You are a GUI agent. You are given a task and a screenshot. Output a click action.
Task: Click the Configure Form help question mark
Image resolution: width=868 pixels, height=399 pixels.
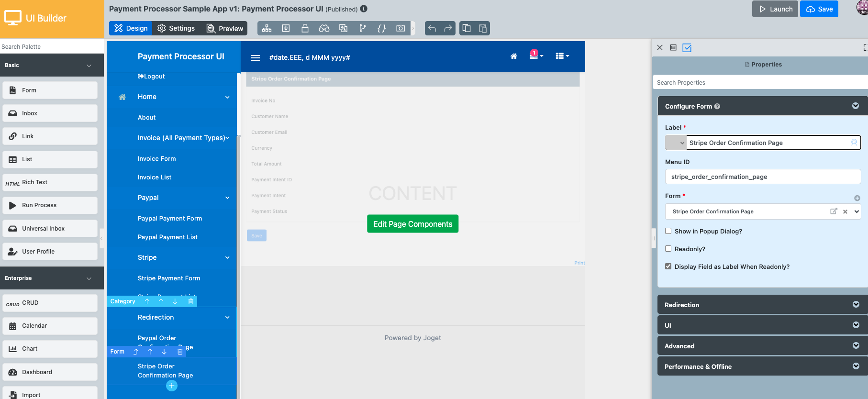click(717, 107)
